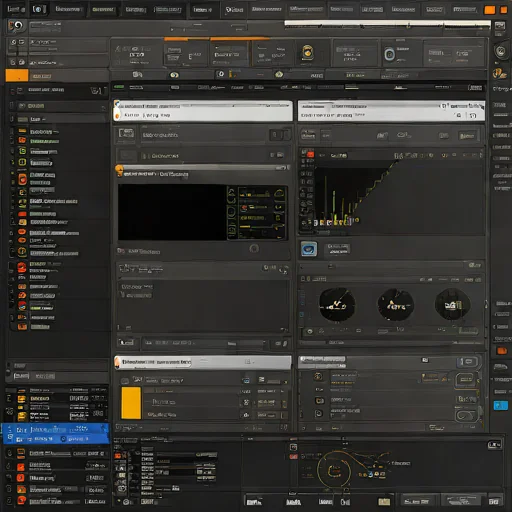The width and height of the screenshot is (512, 512).
Task: Open the blue rounded-square icon below the graph
Action: point(309,249)
